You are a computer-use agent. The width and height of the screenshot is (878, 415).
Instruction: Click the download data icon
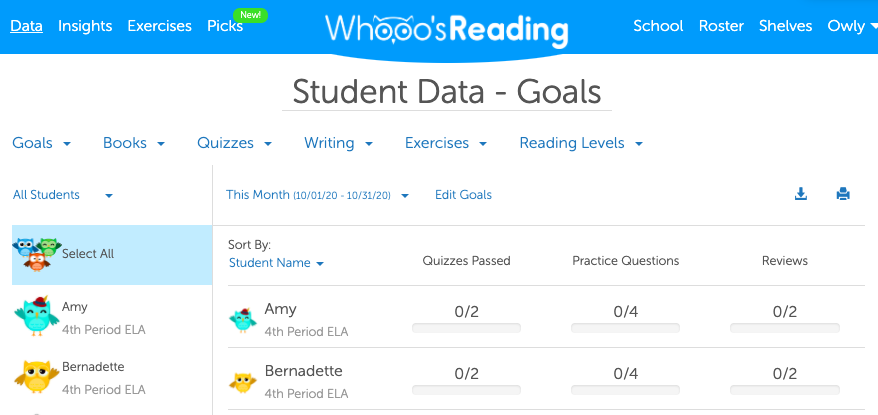tap(800, 195)
